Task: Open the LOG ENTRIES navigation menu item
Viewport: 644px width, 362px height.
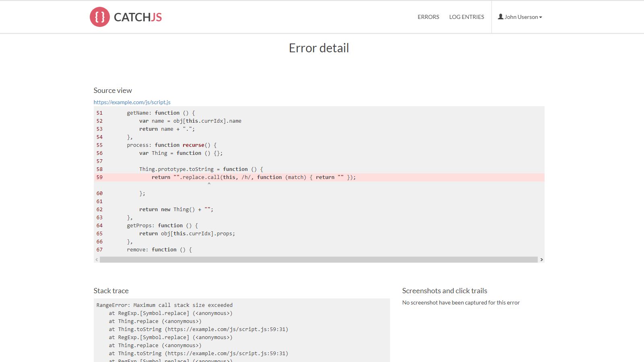Action: 466,17
